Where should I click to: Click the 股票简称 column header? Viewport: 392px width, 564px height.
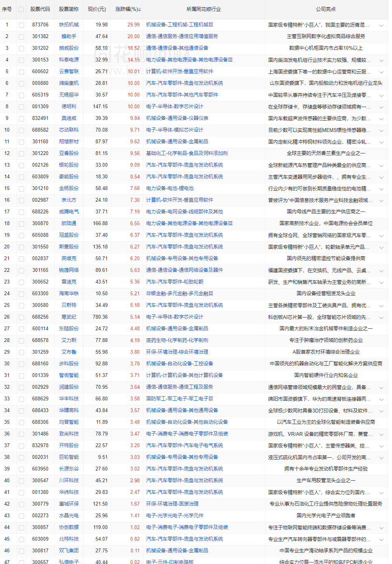(x=69, y=9)
